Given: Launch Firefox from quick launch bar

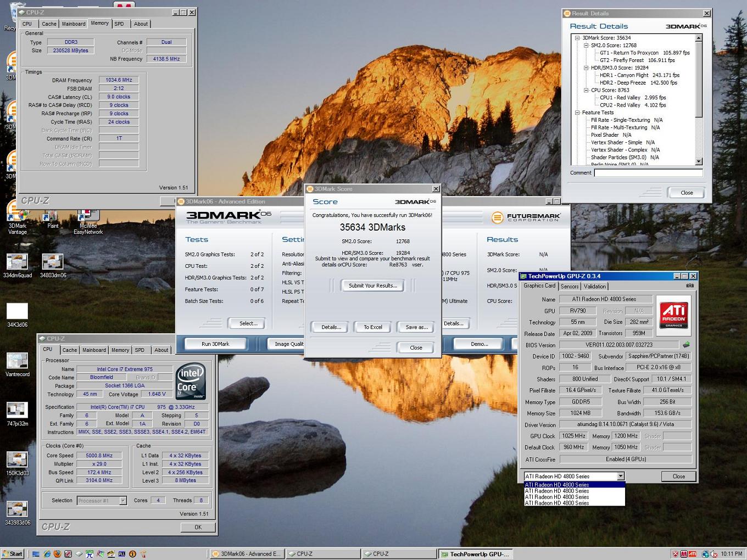Looking at the screenshot, I should 57,554.
